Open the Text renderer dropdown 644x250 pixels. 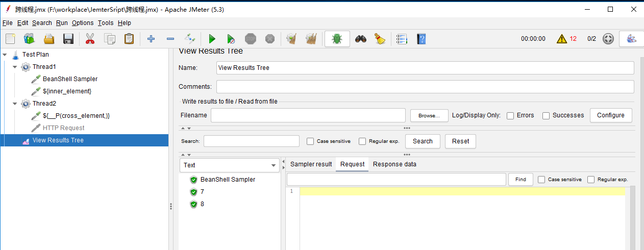tap(230, 165)
